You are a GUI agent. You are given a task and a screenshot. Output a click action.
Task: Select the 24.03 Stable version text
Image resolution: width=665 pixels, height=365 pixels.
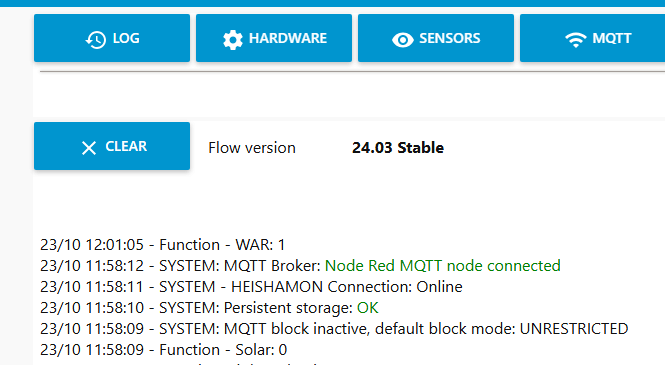tap(398, 148)
